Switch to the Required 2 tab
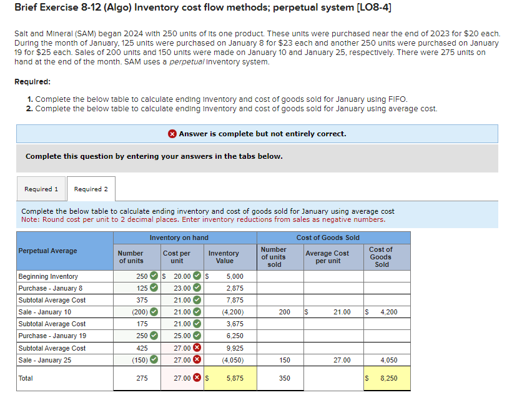Viewport: 532px width, 395px height. pos(91,189)
